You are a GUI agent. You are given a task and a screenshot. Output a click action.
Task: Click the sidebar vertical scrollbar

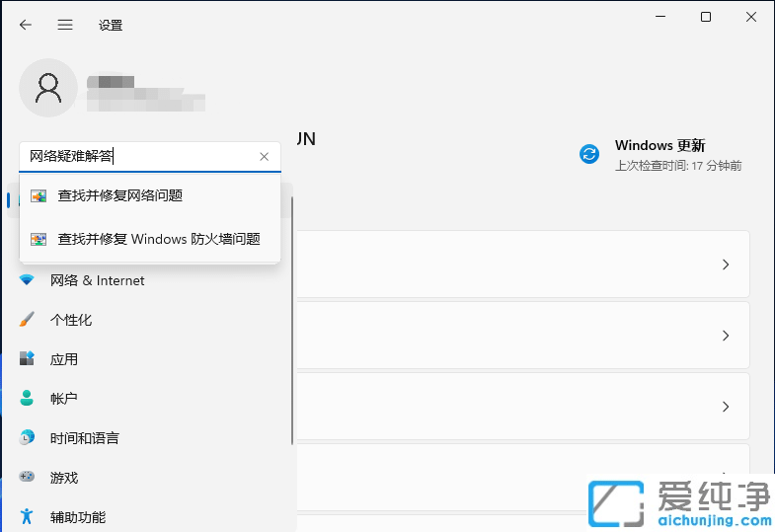292,321
